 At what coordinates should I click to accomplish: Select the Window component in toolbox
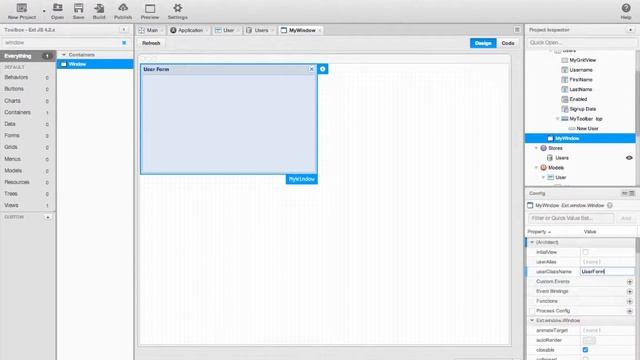pos(95,64)
